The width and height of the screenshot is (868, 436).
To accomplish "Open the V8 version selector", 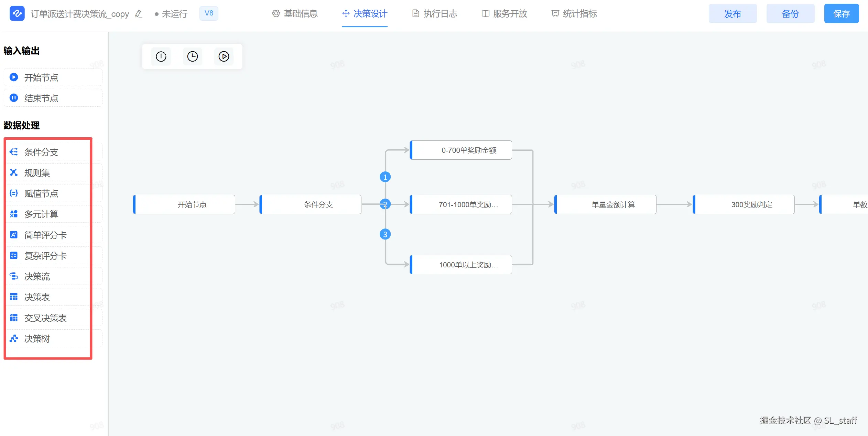I will (209, 13).
